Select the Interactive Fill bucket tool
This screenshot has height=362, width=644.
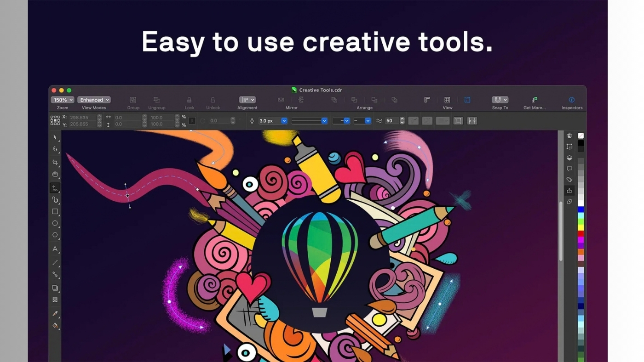[55, 325]
